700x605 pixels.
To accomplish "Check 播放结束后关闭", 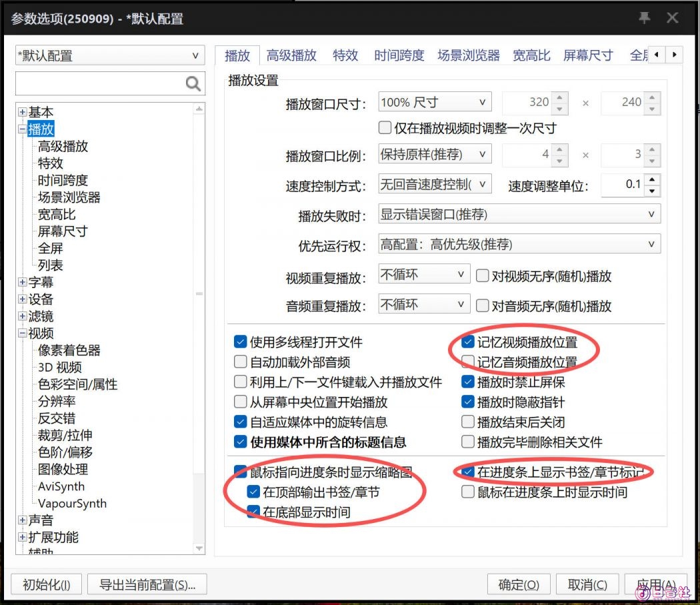I will (x=467, y=422).
